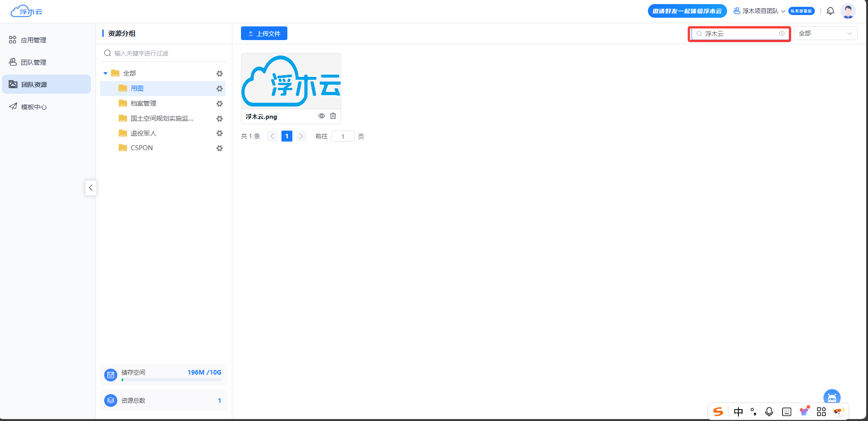
Task: Click the notification bell icon
Action: coord(830,11)
